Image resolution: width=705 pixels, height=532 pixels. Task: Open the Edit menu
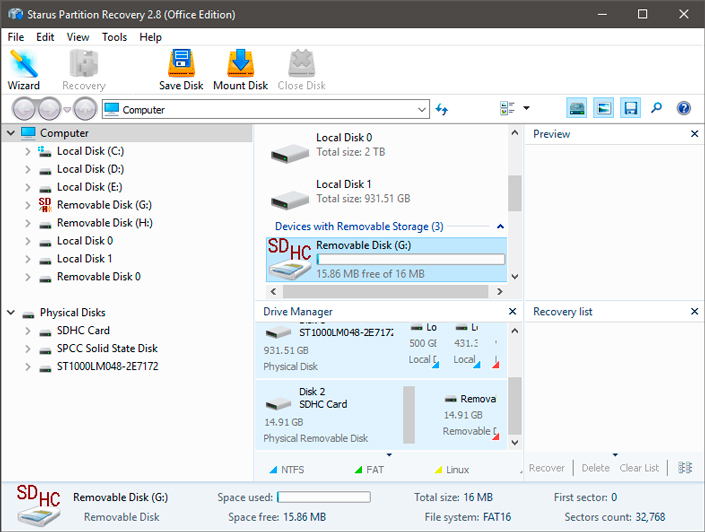point(45,37)
